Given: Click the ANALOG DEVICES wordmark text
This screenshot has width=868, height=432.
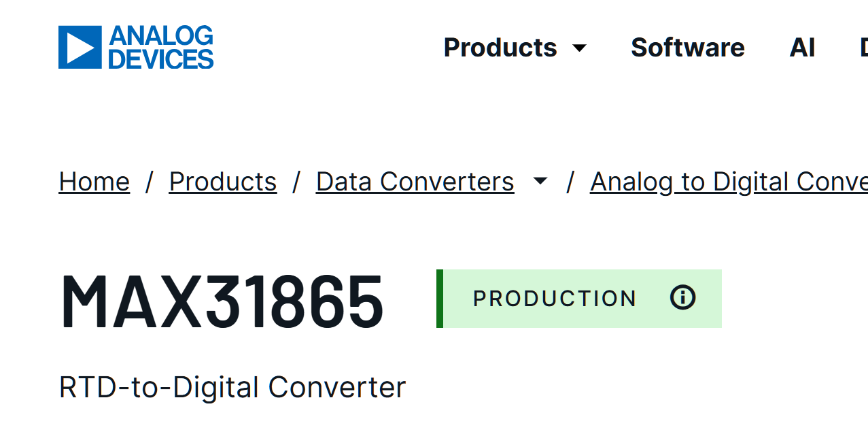Looking at the screenshot, I should click(x=161, y=48).
